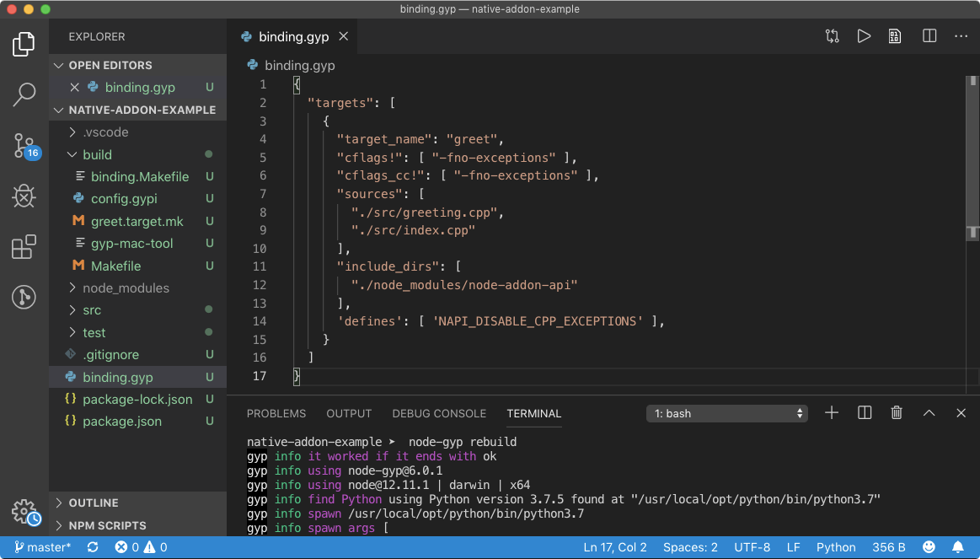980x559 pixels.
Task: Kill the terminal with the trash icon
Action: point(896,413)
